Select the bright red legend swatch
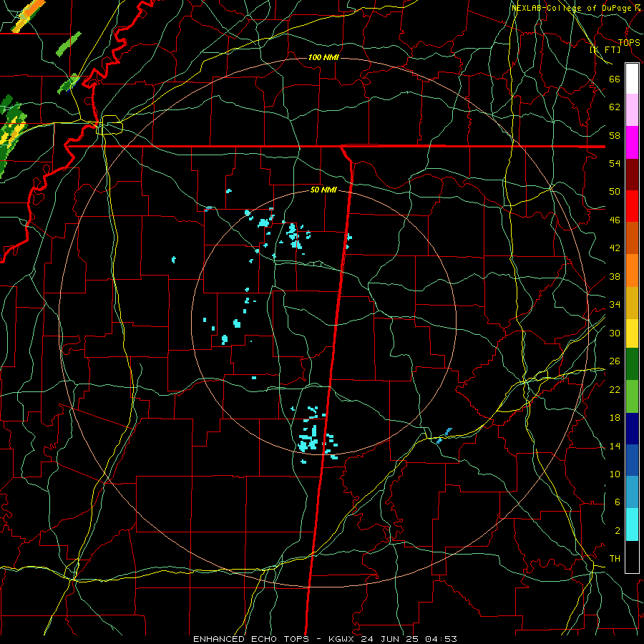The image size is (644, 644). pos(632,206)
